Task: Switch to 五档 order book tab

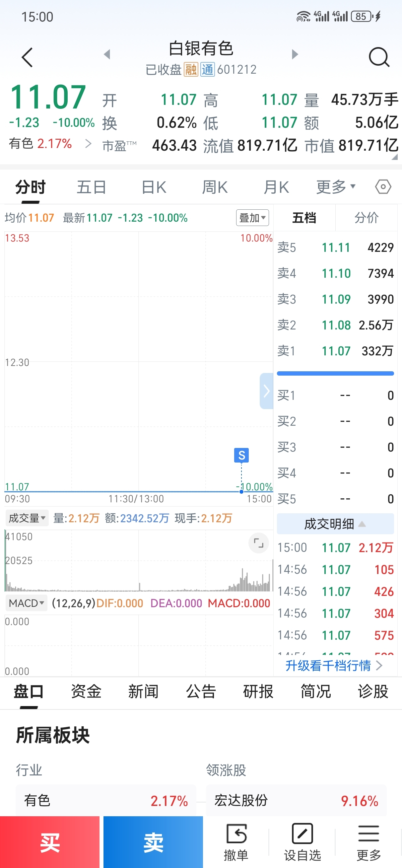Action: tap(304, 218)
